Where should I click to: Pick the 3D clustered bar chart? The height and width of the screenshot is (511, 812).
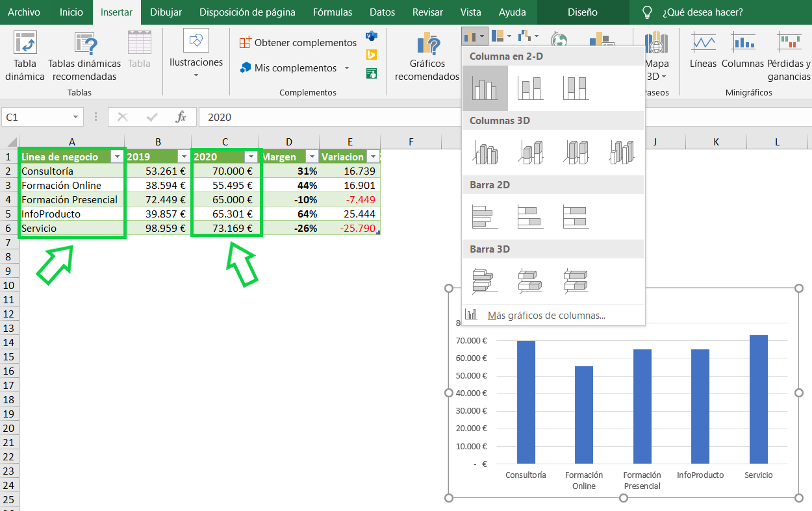point(485,280)
